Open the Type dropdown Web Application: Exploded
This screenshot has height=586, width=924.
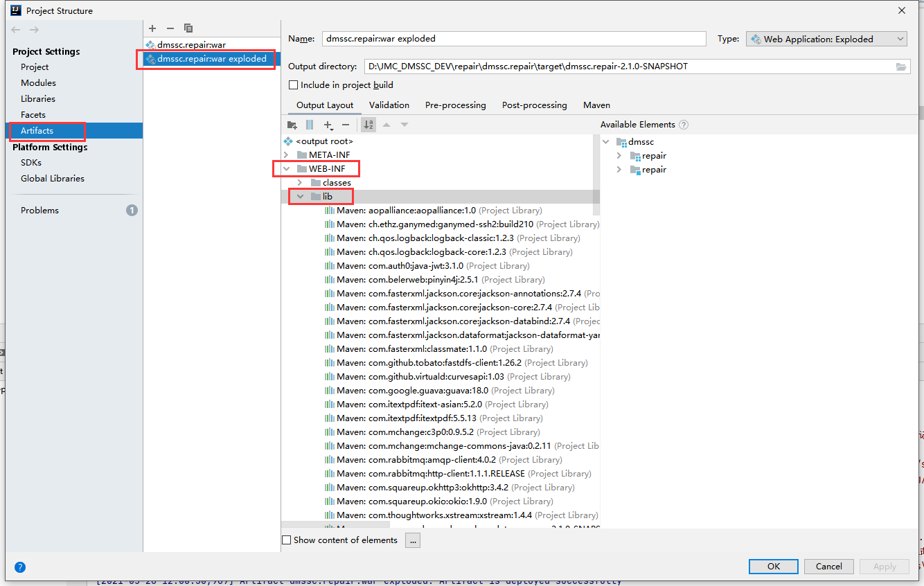tap(826, 39)
